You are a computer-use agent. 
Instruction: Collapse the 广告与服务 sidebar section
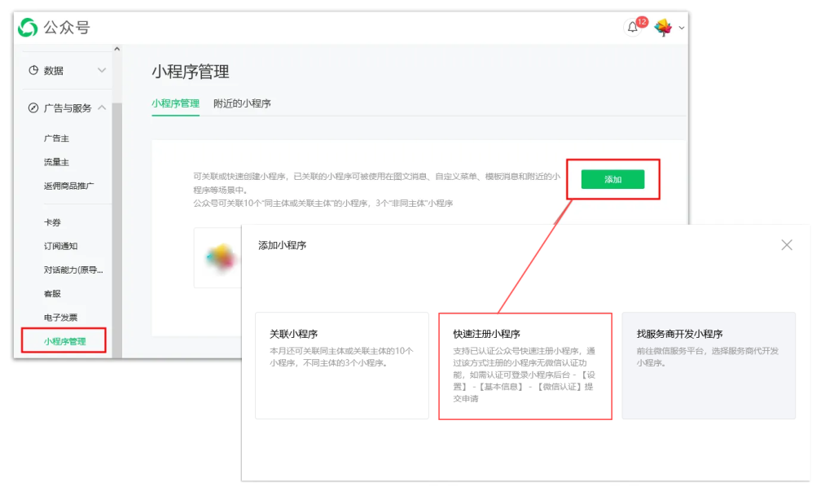point(101,107)
